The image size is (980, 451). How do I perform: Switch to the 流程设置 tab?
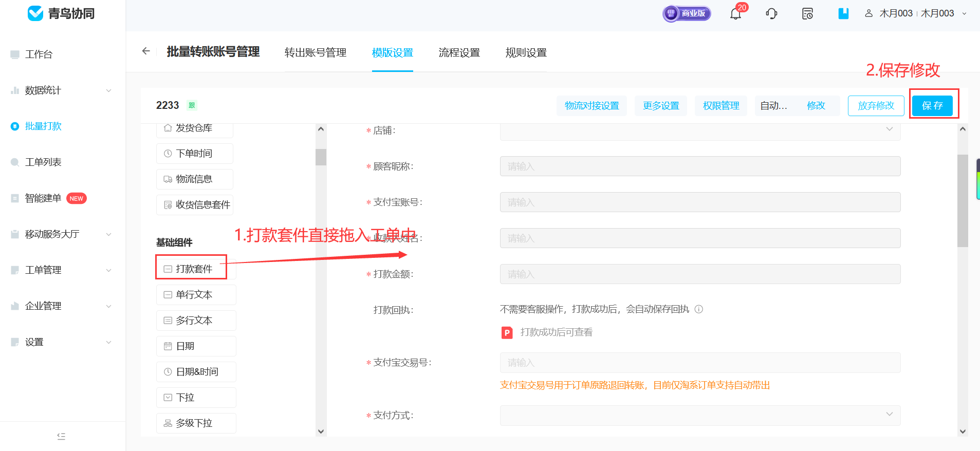[x=459, y=52]
